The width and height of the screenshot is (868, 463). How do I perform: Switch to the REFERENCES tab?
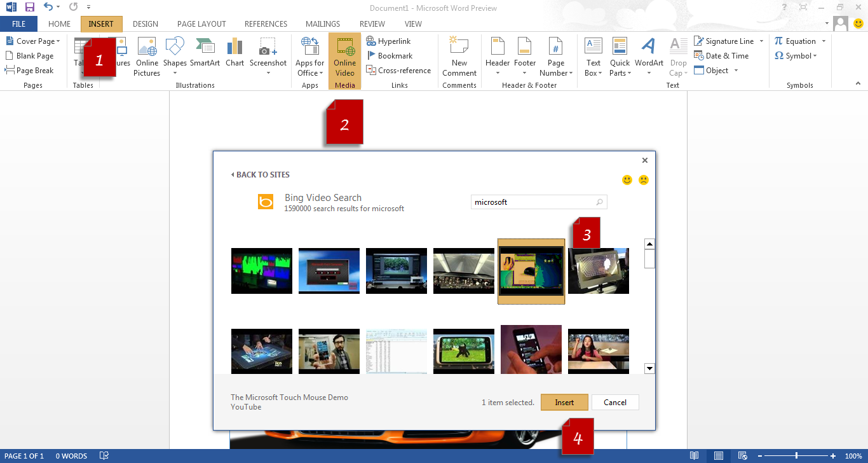[x=266, y=24]
